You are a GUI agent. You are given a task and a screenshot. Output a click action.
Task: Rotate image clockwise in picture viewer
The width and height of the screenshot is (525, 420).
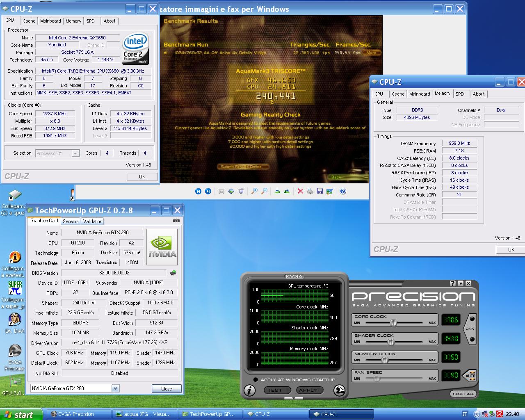277,191
